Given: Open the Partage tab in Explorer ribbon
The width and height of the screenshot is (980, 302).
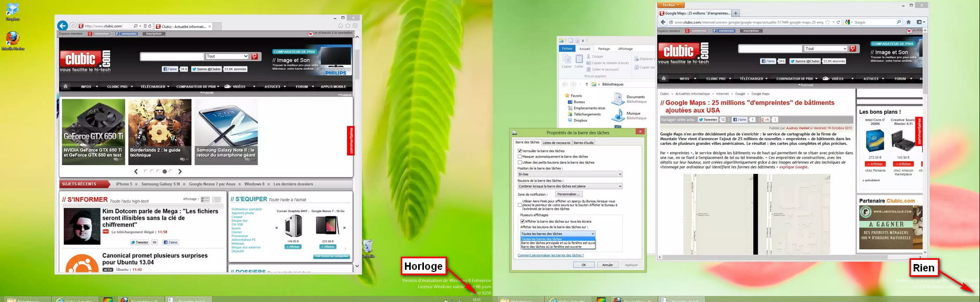Looking at the screenshot, I should (x=603, y=48).
